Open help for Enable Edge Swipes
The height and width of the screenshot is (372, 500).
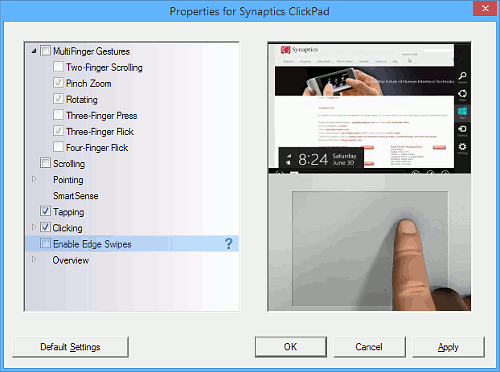(x=229, y=244)
